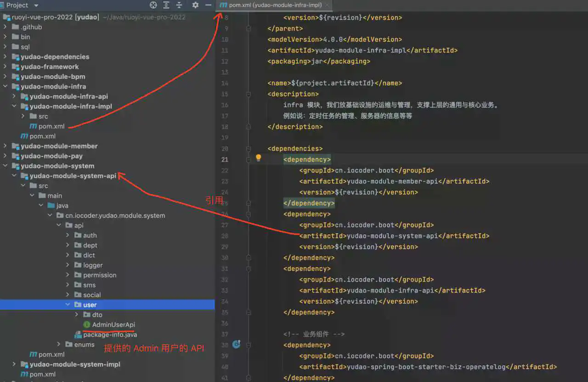Click the bin folder icon
588x382 pixels.
coord(15,37)
